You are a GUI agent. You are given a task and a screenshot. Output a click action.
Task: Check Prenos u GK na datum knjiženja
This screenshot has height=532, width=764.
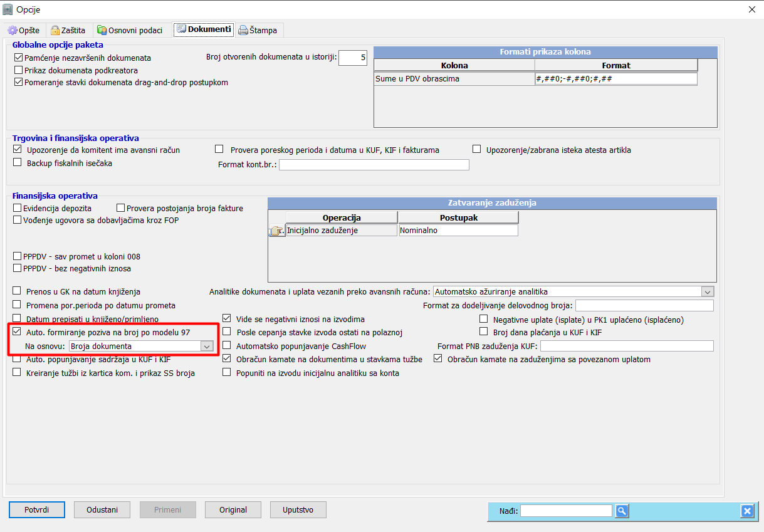(x=17, y=292)
